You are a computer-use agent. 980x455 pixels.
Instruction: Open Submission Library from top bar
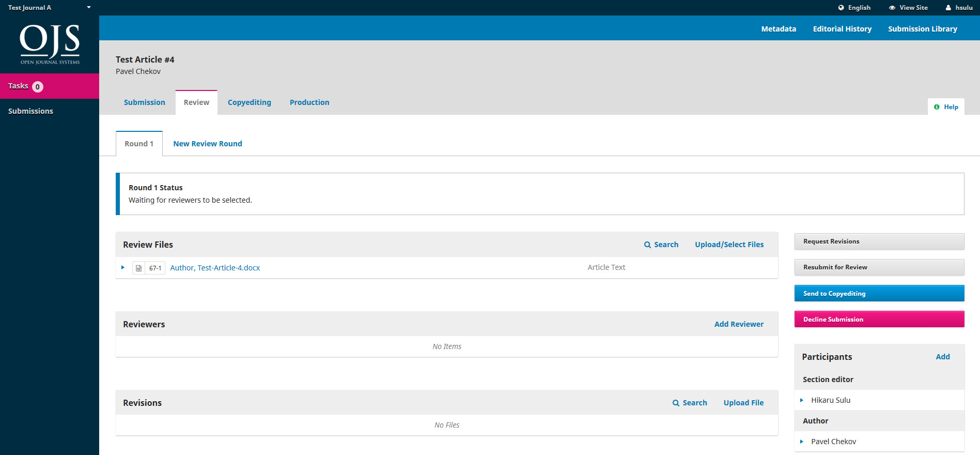coord(922,29)
